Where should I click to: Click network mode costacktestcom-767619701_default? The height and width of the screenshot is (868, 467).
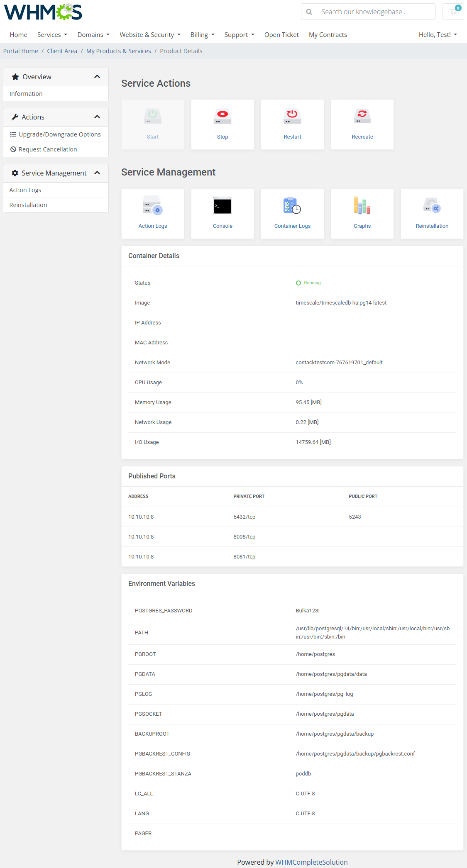(x=339, y=363)
